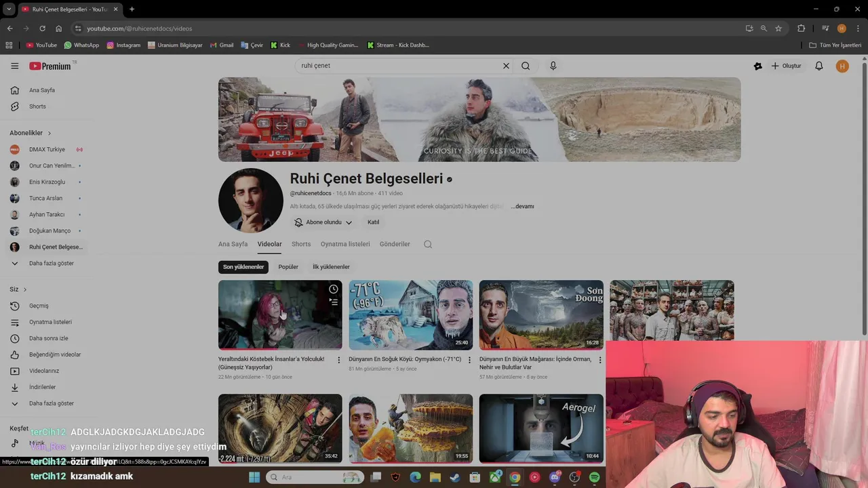Play the Oymyakon (-71°C) video thumbnail
Viewport: 868px width, 488px height.
tap(411, 314)
